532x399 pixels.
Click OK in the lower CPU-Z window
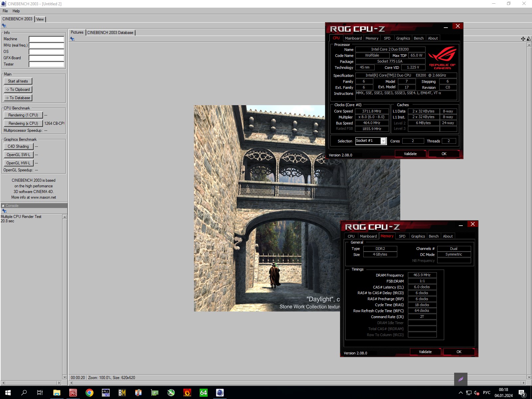tap(459, 352)
